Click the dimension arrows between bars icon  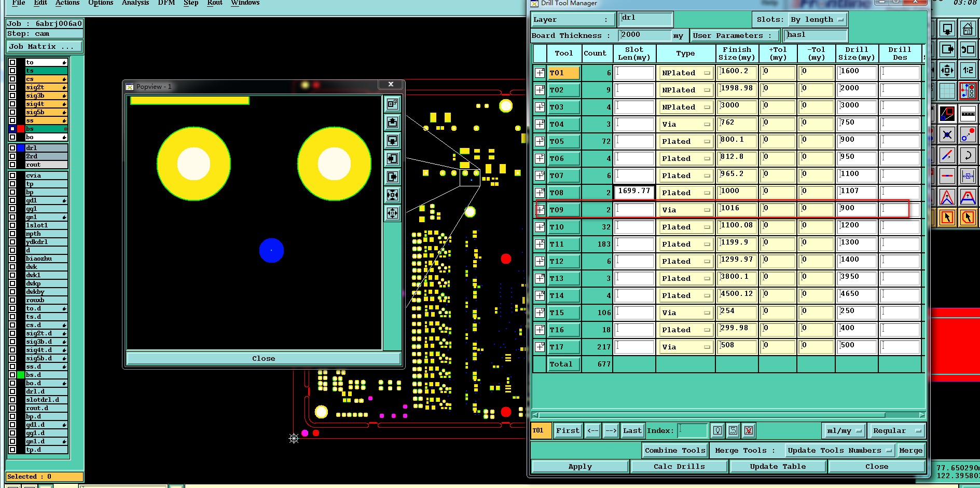click(x=968, y=175)
